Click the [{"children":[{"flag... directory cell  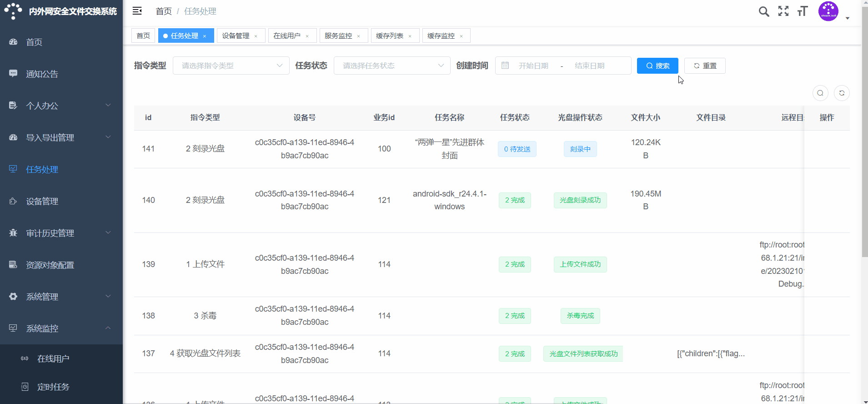[711, 353]
